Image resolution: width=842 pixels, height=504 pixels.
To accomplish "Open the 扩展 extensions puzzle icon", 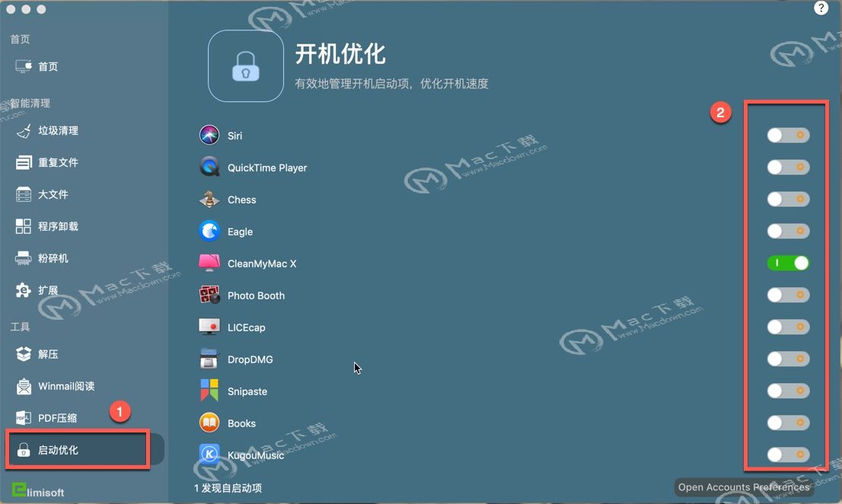I will (x=24, y=290).
